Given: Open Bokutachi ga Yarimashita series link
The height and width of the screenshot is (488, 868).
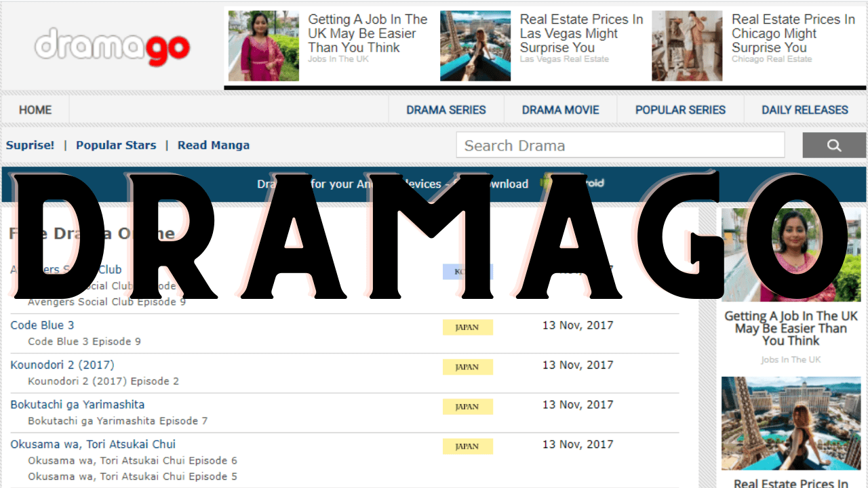Looking at the screenshot, I should point(77,405).
